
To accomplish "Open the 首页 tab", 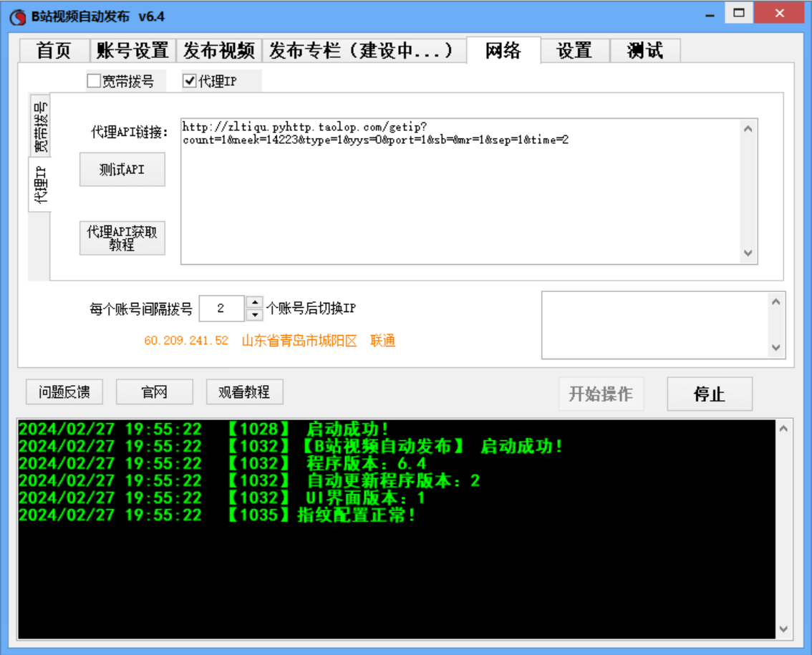I will [54, 51].
